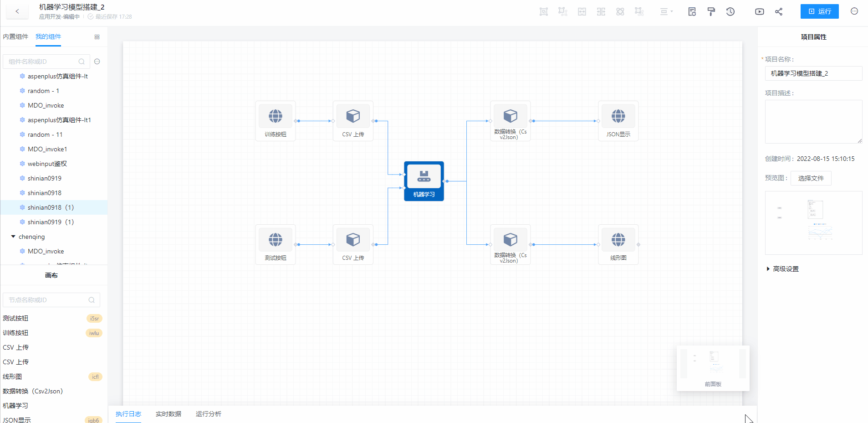Click the document refresh icon in toolbar
The height and width of the screenshot is (423, 868).
click(x=692, y=12)
